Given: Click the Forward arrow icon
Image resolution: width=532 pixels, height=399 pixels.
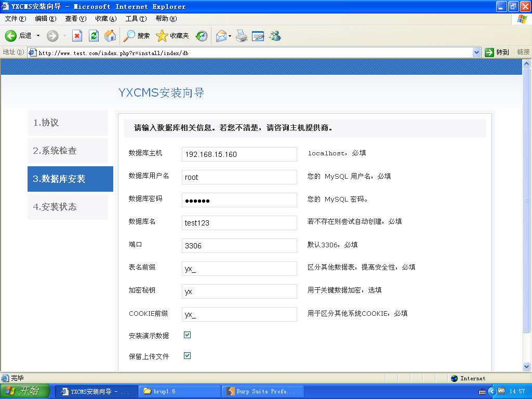Looking at the screenshot, I should tap(52, 36).
